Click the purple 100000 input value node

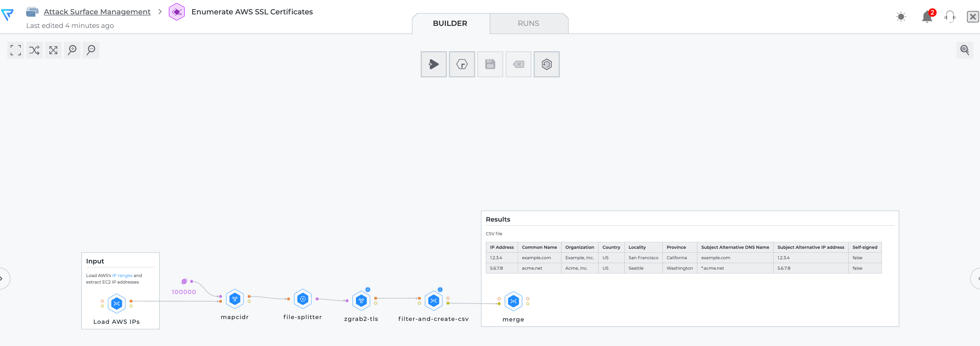click(x=184, y=281)
